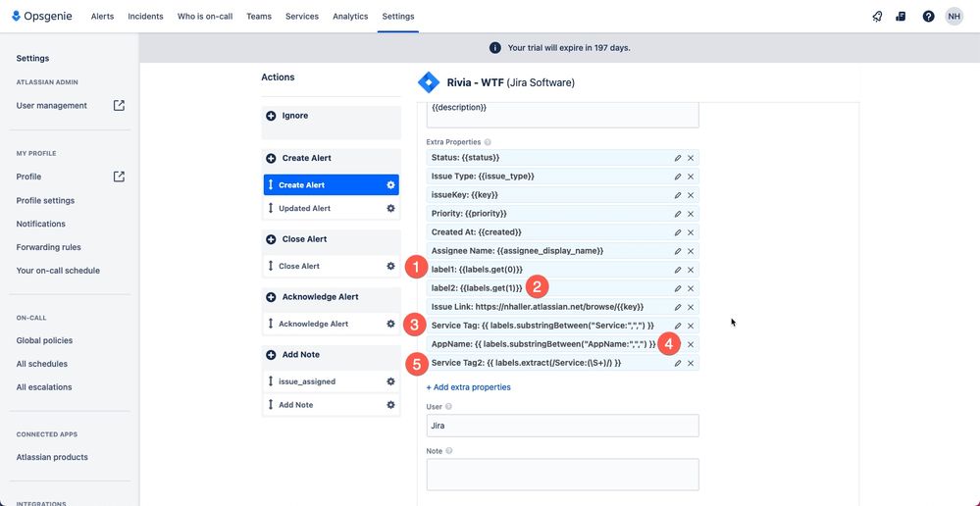
Task: Navigate to Teams
Action: [x=259, y=17]
